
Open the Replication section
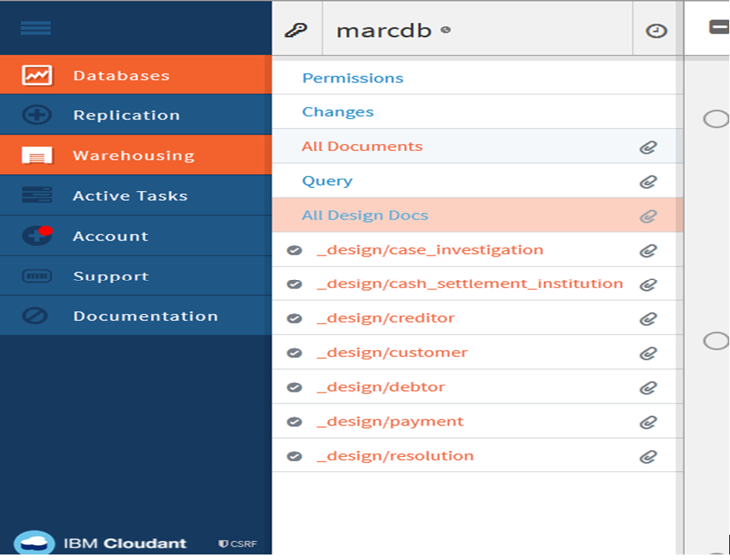click(126, 116)
